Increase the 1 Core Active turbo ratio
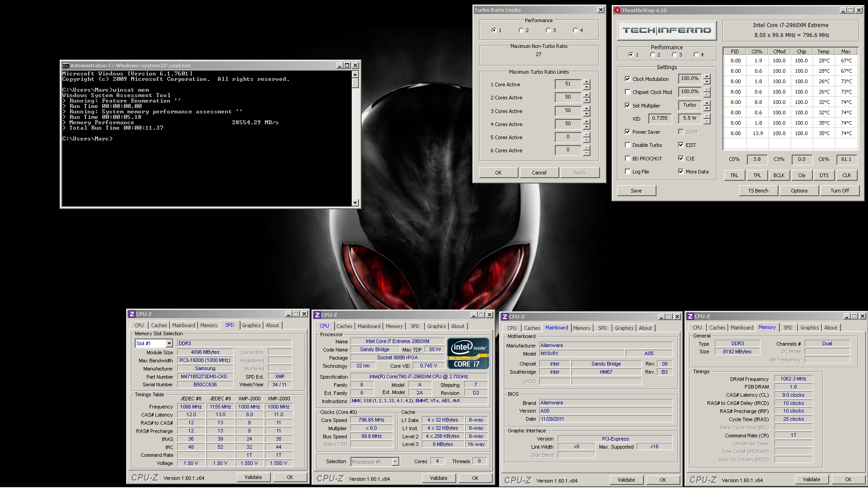This screenshot has width=868, height=488. pos(586,82)
